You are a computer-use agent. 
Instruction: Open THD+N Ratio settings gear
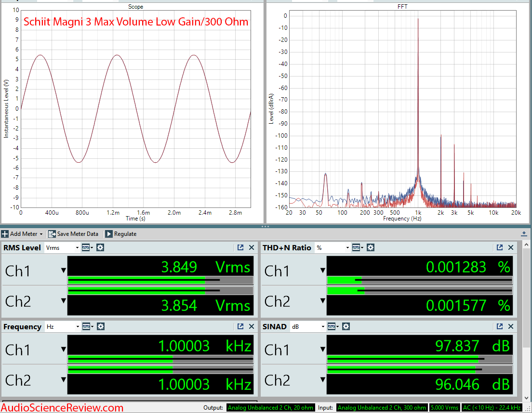point(371,248)
